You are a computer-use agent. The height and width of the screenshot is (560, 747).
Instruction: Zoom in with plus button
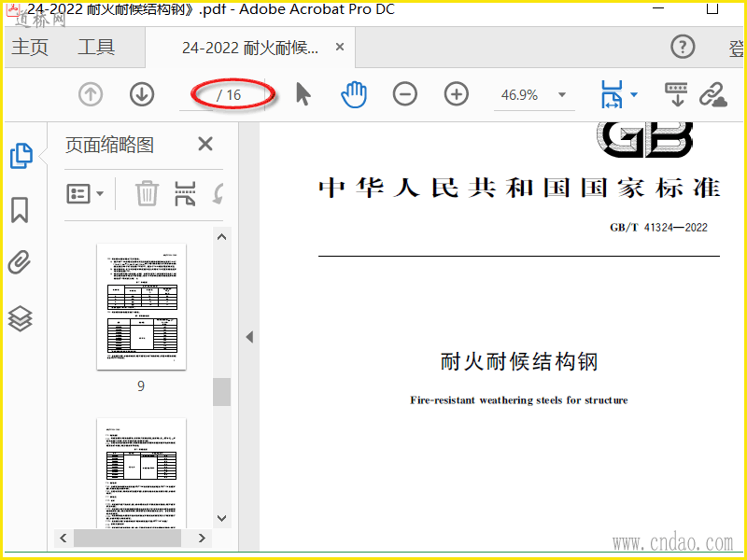457,94
